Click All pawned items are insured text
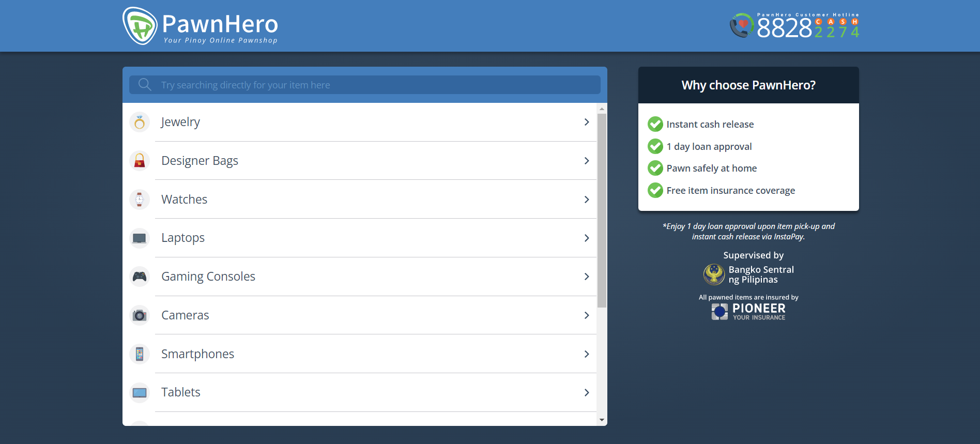 748,297
